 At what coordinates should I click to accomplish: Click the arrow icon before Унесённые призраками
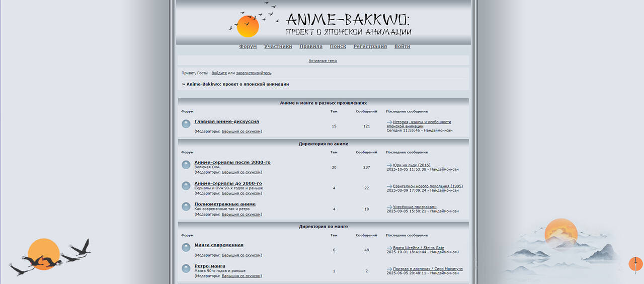(389, 207)
